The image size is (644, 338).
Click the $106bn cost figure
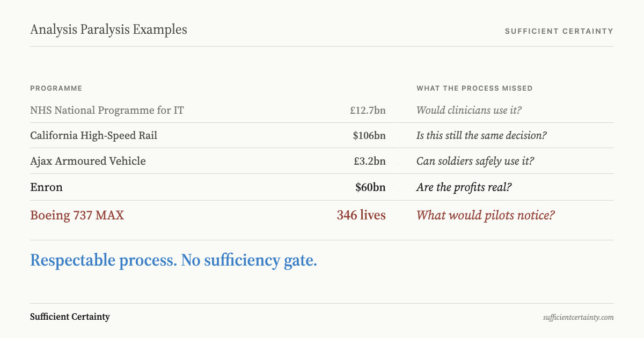(369, 136)
